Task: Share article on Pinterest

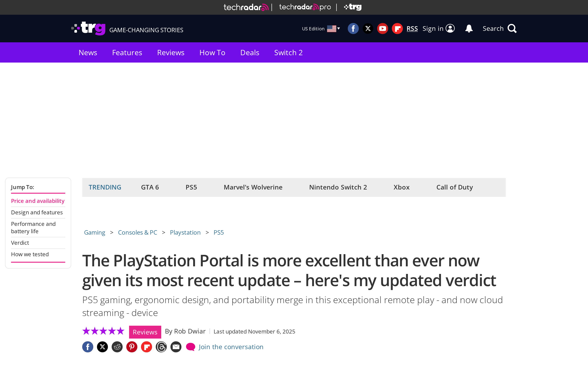Action: [132, 347]
